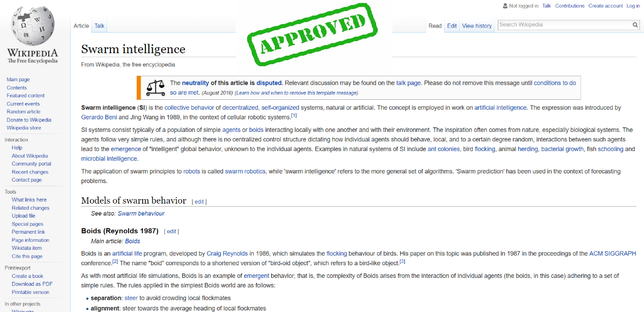Open Page information
644x312 pixels.
point(31,240)
